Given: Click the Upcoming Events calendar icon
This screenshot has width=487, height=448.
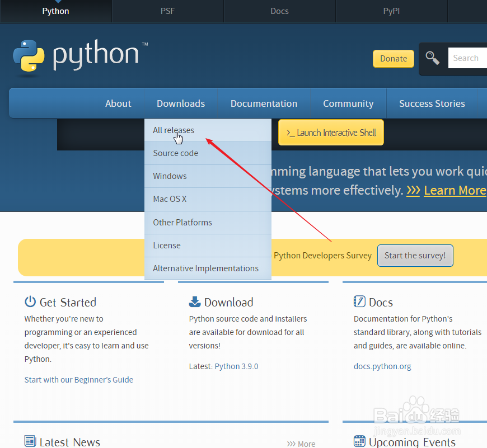Looking at the screenshot, I should coord(359,441).
